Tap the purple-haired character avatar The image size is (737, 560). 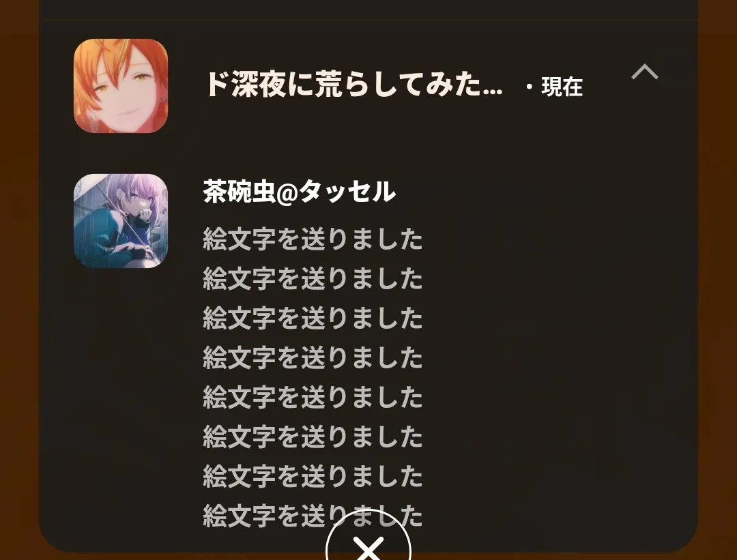click(121, 221)
